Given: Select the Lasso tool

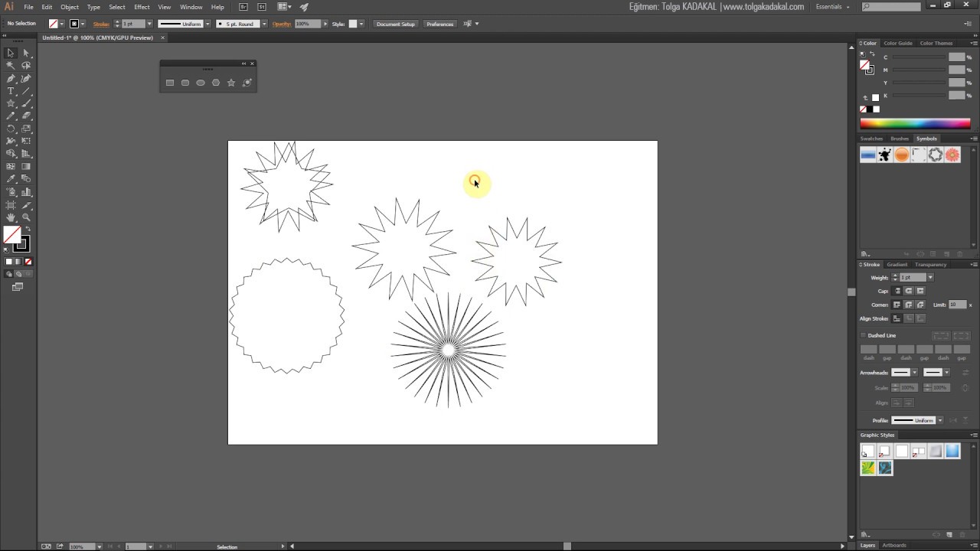Looking at the screenshot, I should point(26,66).
